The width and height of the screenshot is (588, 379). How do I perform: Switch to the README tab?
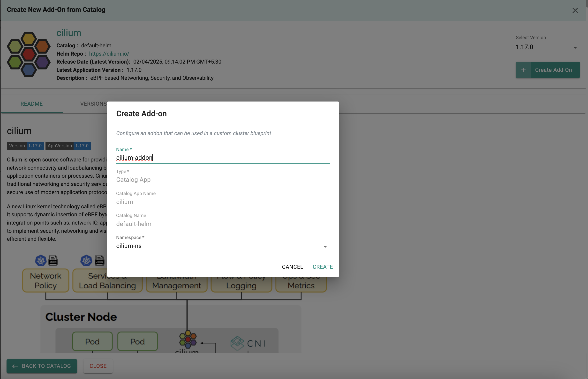31,104
